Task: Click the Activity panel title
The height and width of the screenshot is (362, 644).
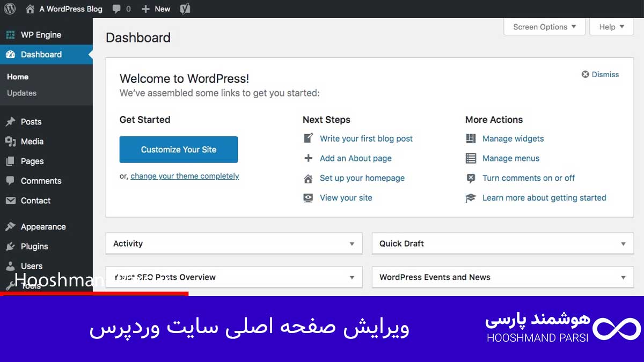Action: [x=128, y=243]
